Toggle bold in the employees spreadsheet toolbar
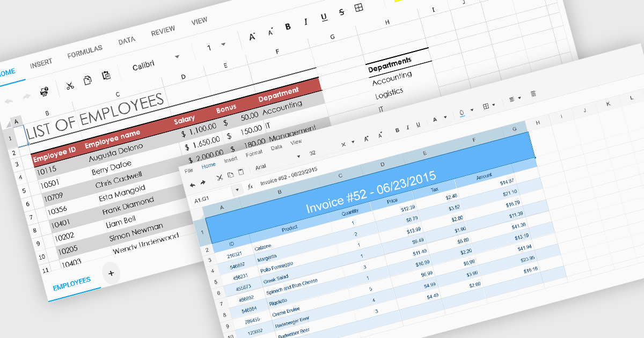This screenshot has height=338, width=644. (288, 27)
